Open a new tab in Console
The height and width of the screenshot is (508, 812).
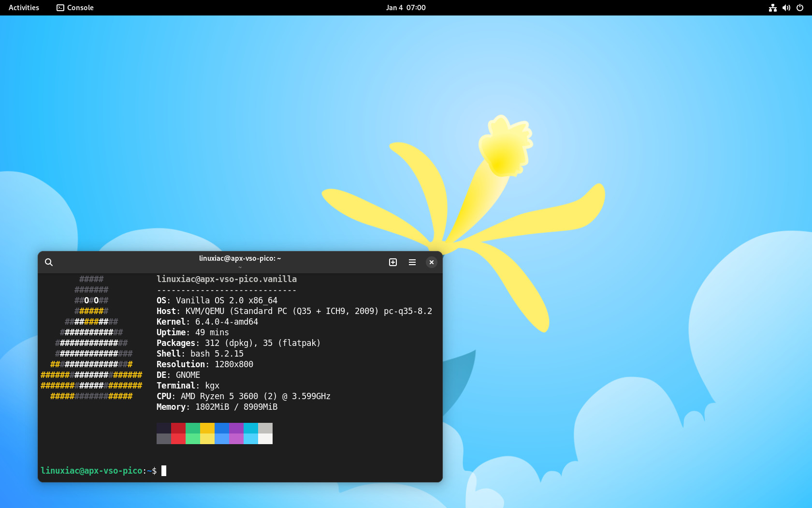pos(393,262)
